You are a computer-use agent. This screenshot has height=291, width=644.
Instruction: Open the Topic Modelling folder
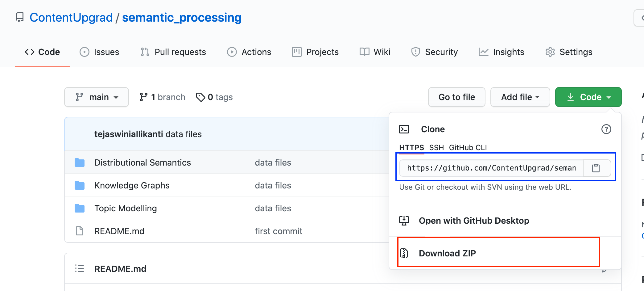pos(126,208)
